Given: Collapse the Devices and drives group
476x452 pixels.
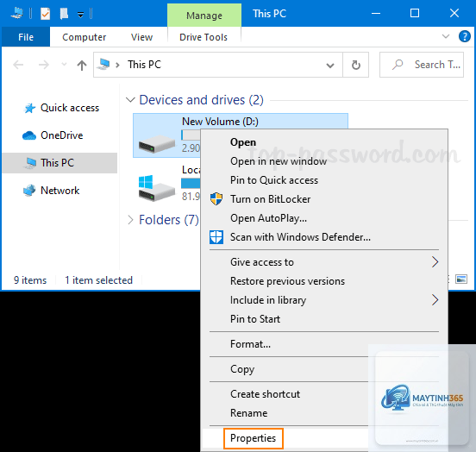Looking at the screenshot, I should click(x=130, y=100).
